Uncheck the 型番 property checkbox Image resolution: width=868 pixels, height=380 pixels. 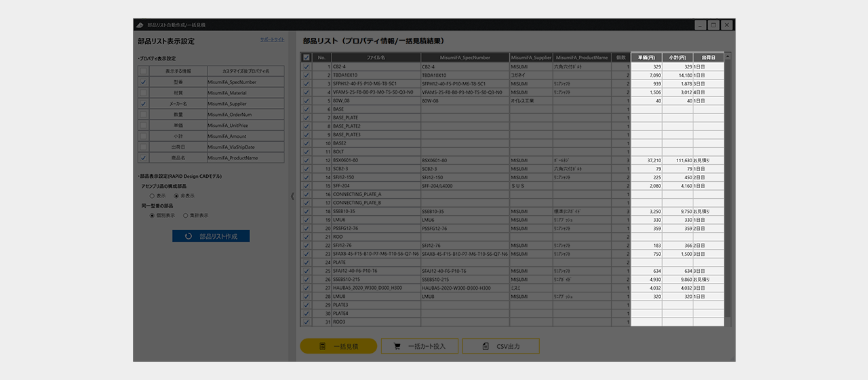(x=143, y=82)
